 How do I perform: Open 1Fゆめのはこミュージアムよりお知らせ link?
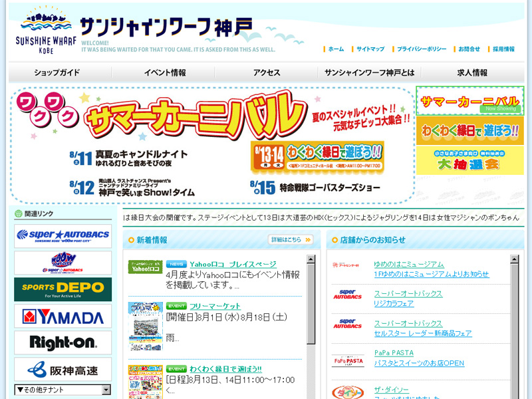[x=431, y=274]
